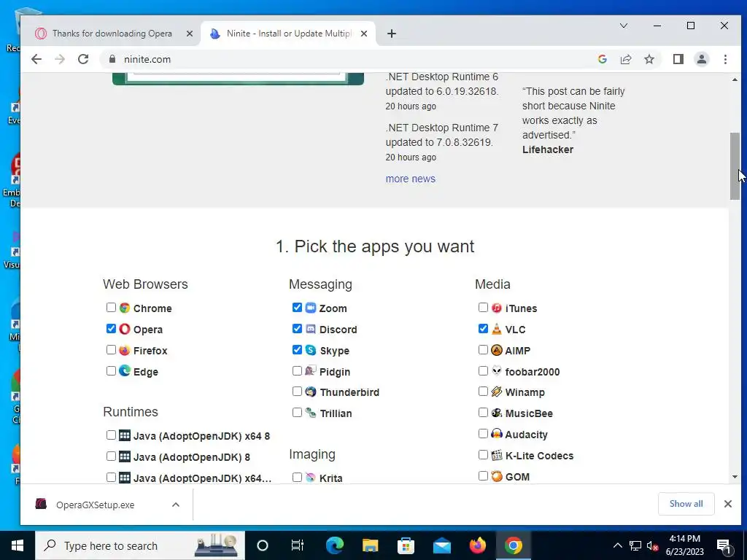Click the Pidgin icon under Messaging

(x=311, y=371)
